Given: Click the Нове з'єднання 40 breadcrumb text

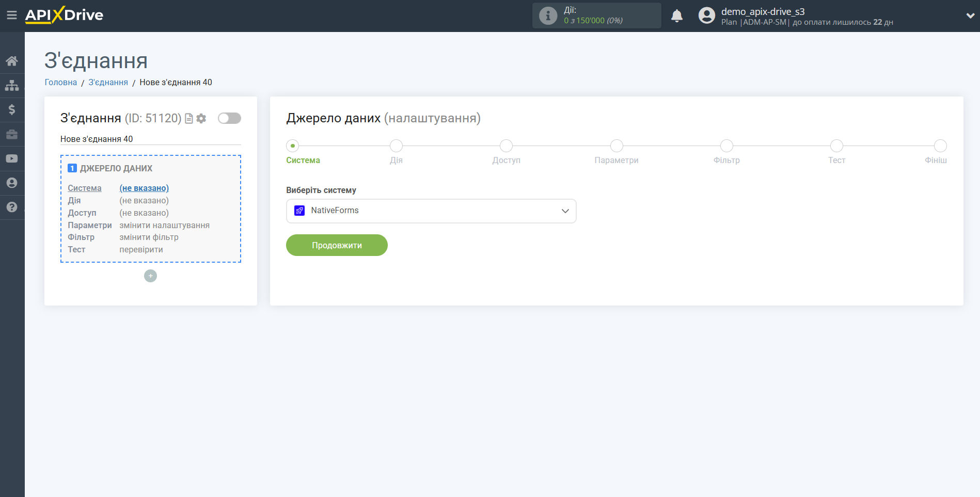Looking at the screenshot, I should point(176,83).
